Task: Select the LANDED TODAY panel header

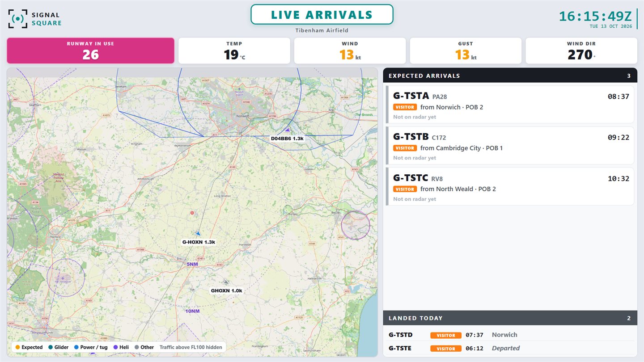Action: coord(510,318)
